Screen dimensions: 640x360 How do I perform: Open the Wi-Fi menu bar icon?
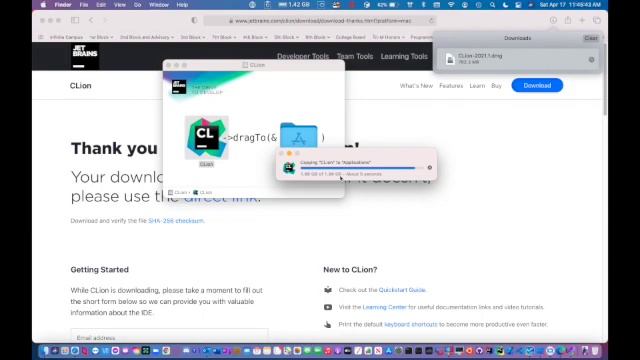pos(451,5)
